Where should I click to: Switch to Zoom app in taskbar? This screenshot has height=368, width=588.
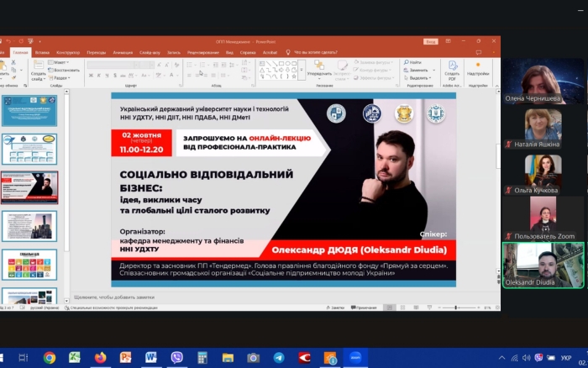click(355, 357)
